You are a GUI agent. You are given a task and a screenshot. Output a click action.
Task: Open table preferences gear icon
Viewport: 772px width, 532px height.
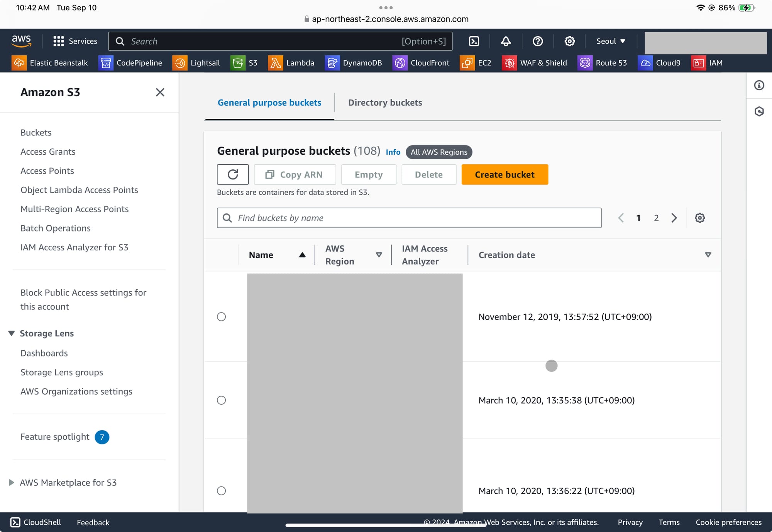click(x=699, y=218)
